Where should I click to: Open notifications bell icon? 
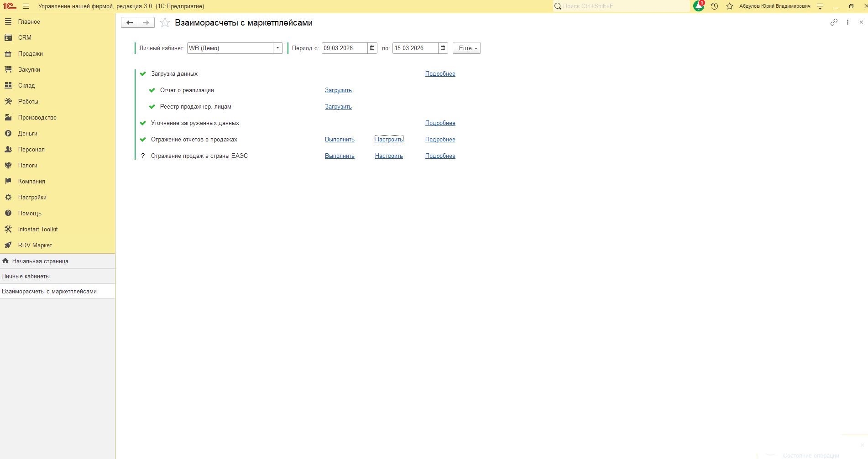pos(699,6)
